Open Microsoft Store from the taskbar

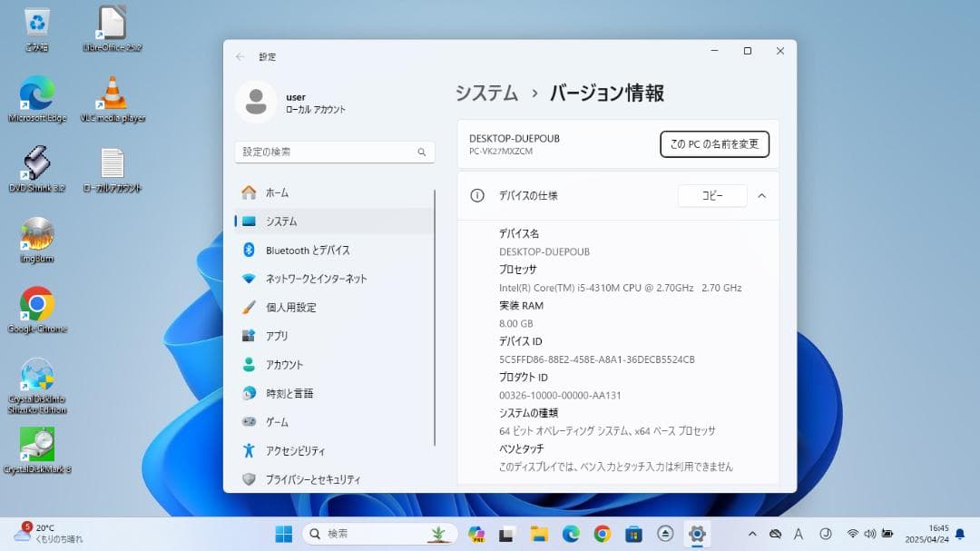(633, 534)
